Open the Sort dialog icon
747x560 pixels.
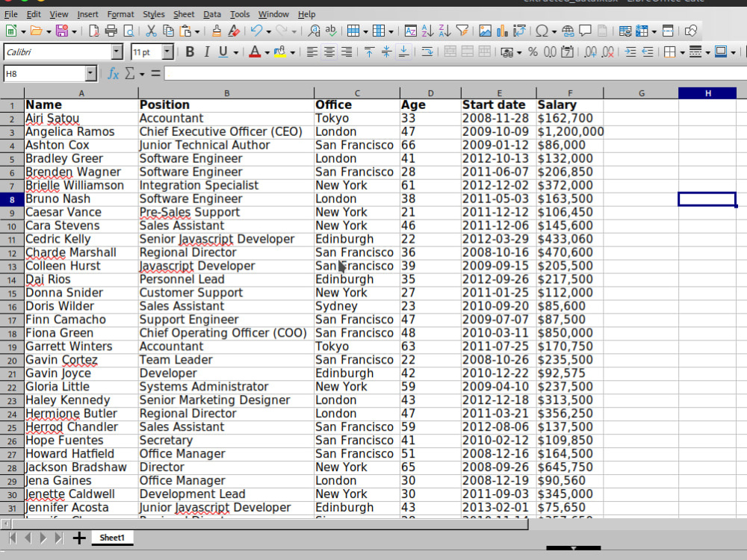click(410, 31)
